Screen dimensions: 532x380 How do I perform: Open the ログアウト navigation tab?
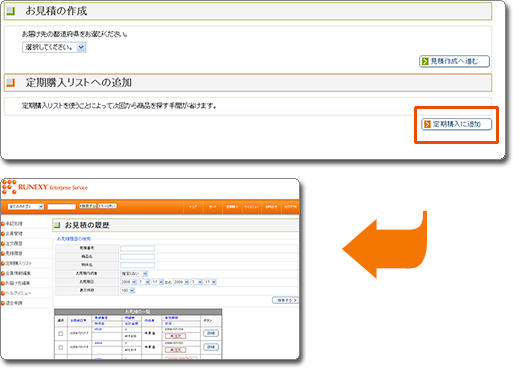290,207
